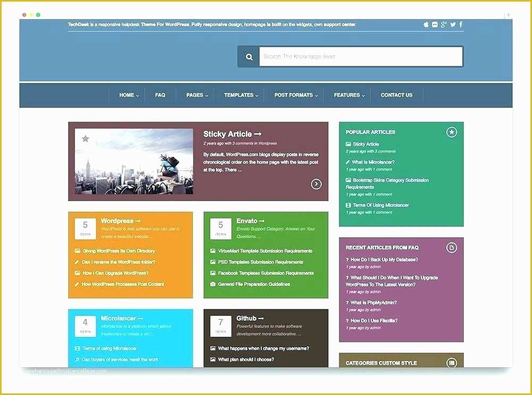Select the FEATURES label in the navigation bar
Image resolution: width=532 pixels, height=395 pixels.
pyautogui.click(x=347, y=95)
